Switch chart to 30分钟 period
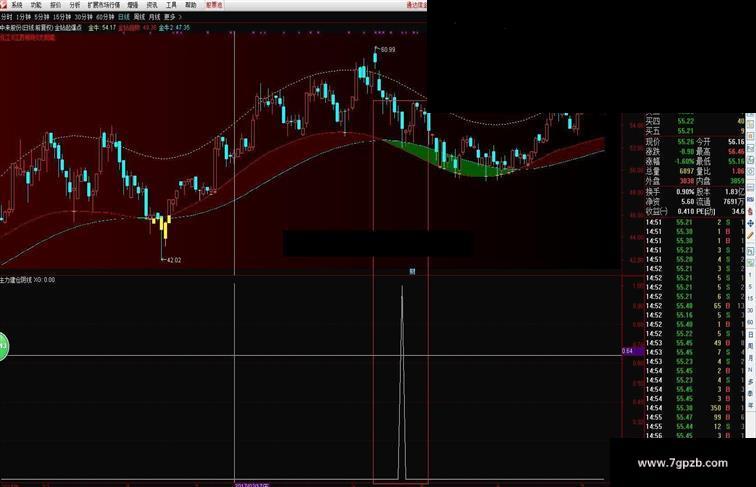The width and height of the screenshot is (756, 487). pos(83,17)
